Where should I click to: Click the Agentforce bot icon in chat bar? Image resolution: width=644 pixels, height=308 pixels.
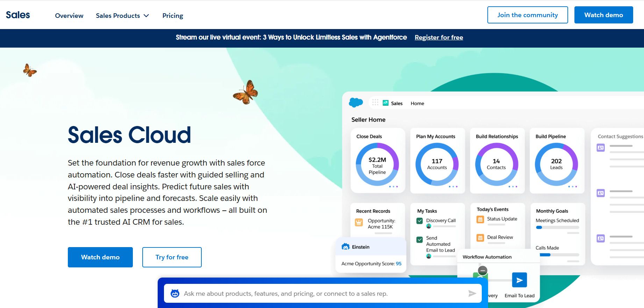[x=175, y=293]
